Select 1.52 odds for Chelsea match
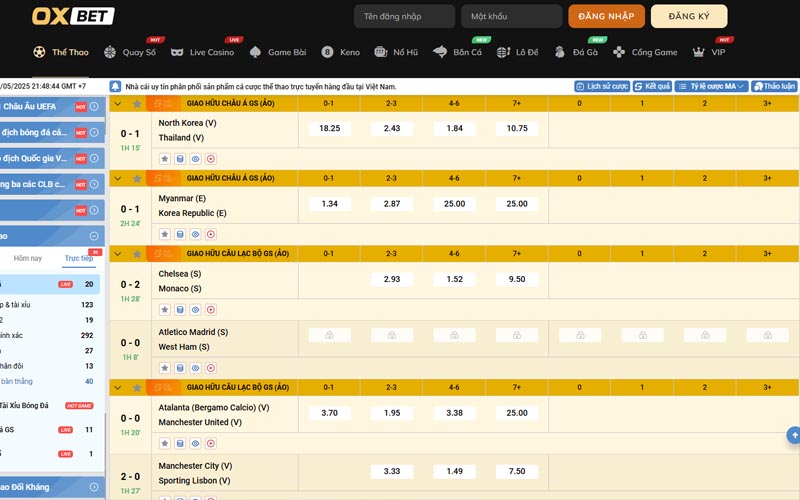 click(455, 280)
